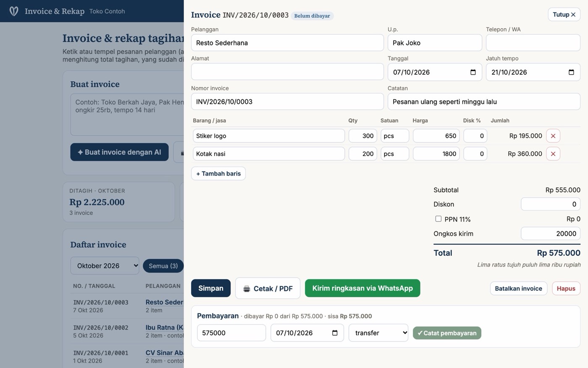The height and width of the screenshot is (368, 588).
Task: Click the Harga field showing 650
Action: click(x=436, y=136)
